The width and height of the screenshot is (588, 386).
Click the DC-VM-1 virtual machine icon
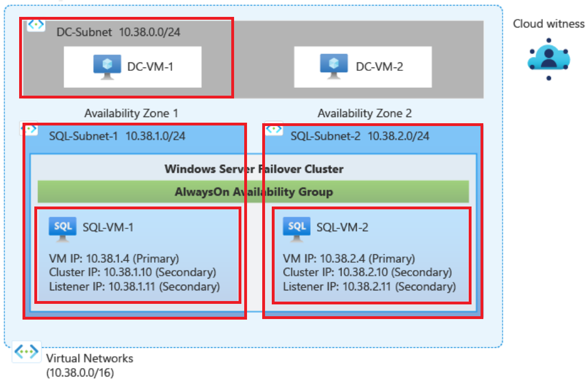[x=107, y=67]
